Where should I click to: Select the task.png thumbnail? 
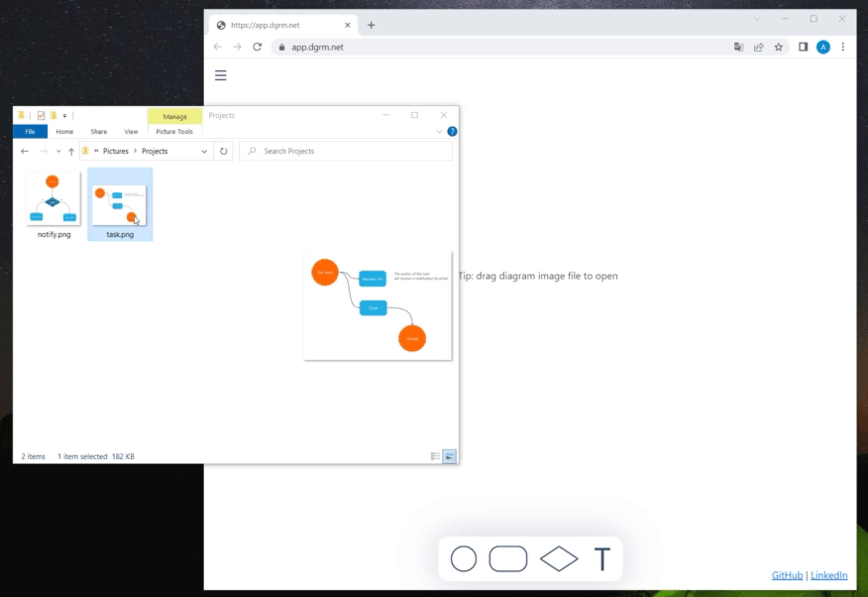click(x=119, y=205)
